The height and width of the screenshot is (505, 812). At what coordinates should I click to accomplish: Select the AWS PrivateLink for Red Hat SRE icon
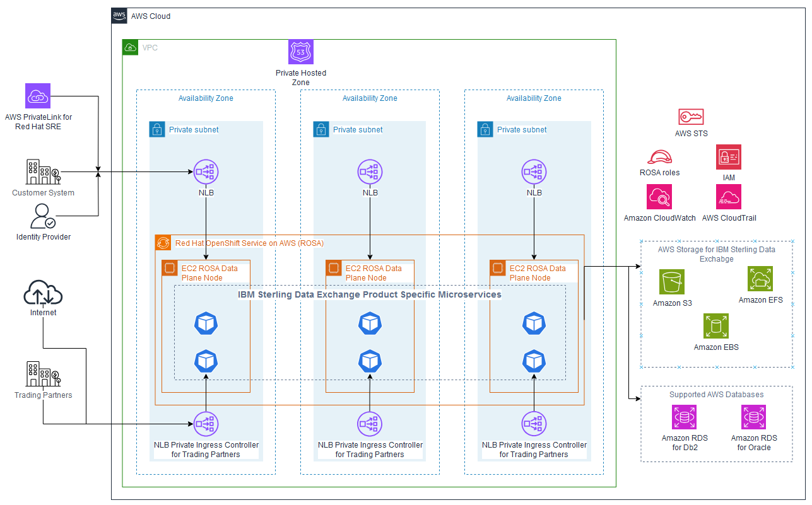point(37,96)
